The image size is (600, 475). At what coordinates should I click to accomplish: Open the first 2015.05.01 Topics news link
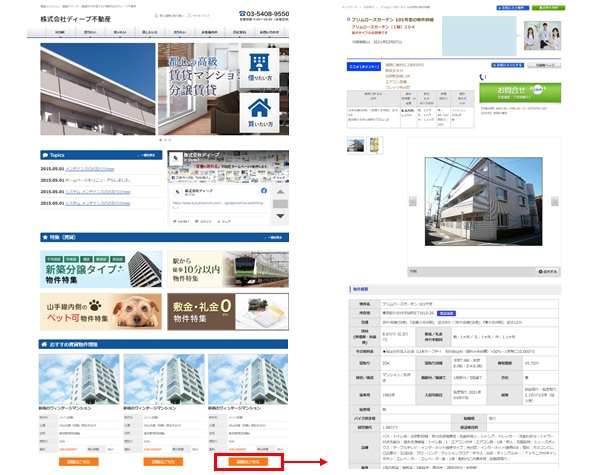(x=90, y=169)
